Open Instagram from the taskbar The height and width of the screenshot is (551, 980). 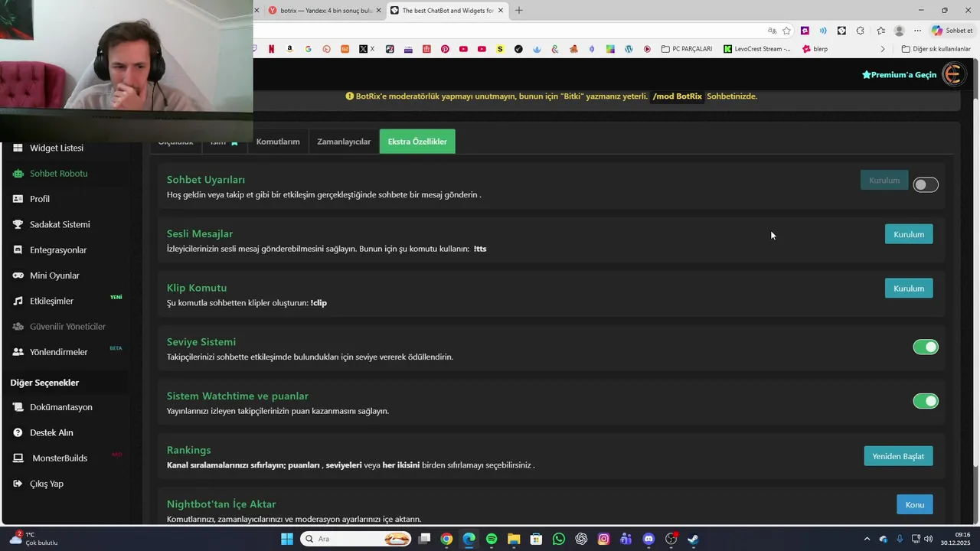pyautogui.click(x=603, y=539)
